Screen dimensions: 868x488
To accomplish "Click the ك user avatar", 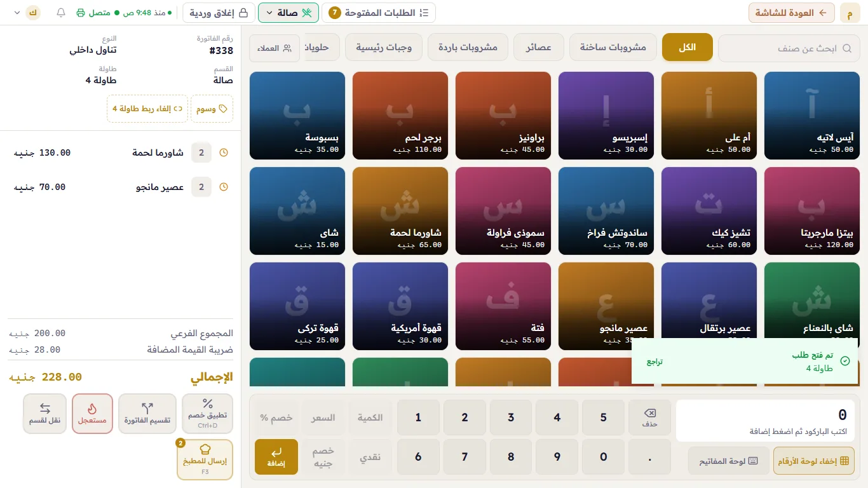I will coord(33,13).
